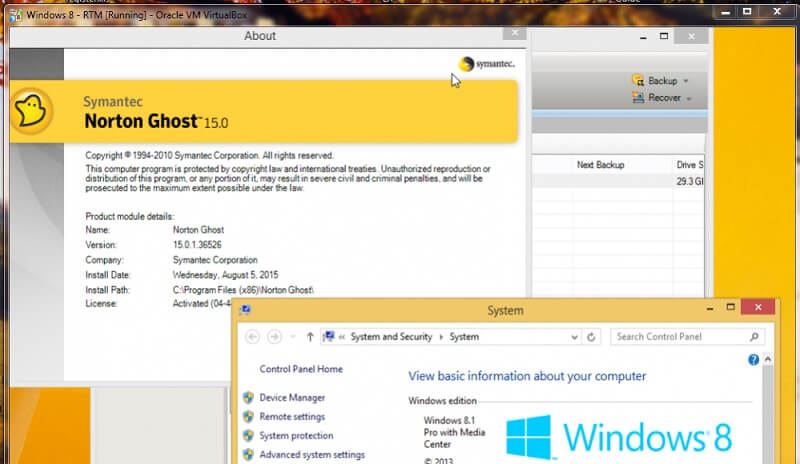Screen dimensions: 800x464
Task: Close the System window
Action: point(758,307)
